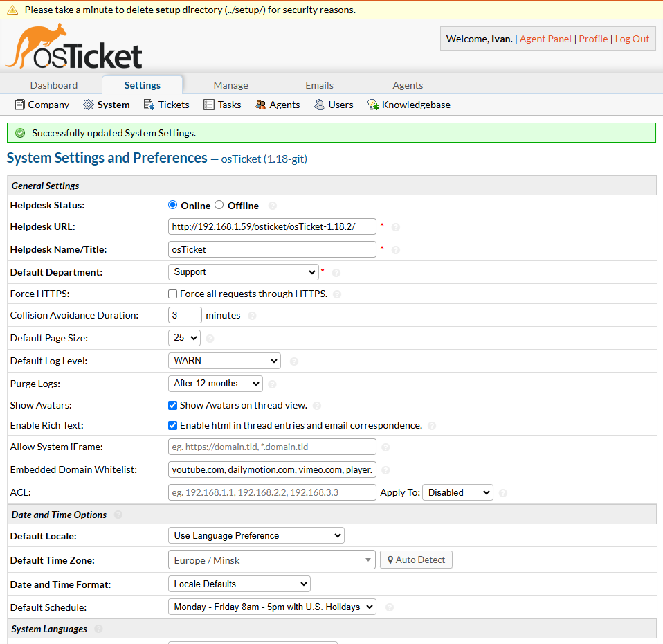Screen dimensions: 663x644
Task: Open the Knowledgebase settings icon
Action: coord(372,105)
